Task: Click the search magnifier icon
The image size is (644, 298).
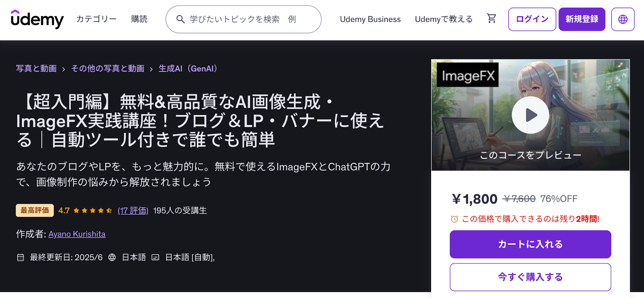Action: (x=181, y=19)
